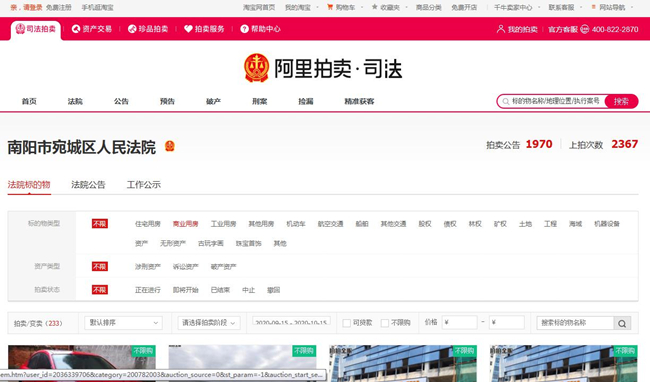The image size is (650, 382).
Task: Filter by 工业用房 type
Action: pyautogui.click(x=223, y=224)
